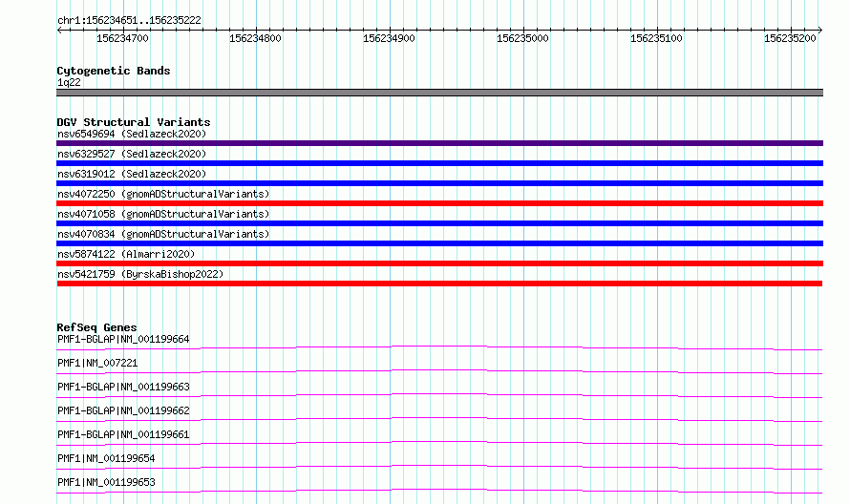The image size is (850, 504).
Task: Select transcript PMF1|NM_001199654 label
Action: pos(106,458)
